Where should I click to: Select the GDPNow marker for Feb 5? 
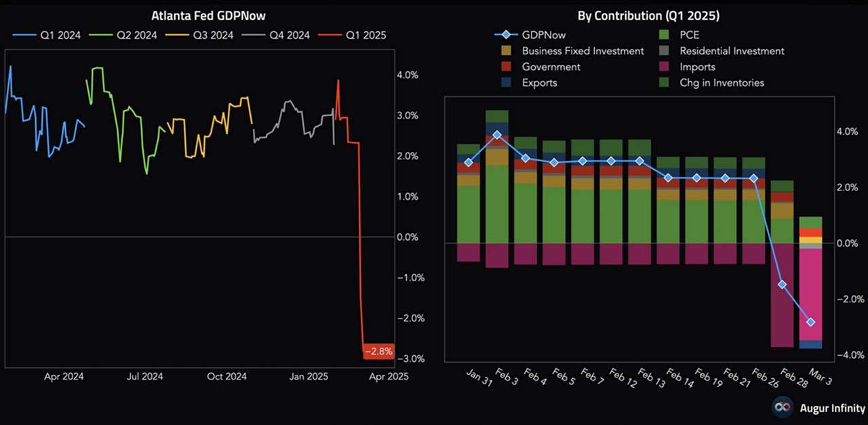pyautogui.click(x=554, y=163)
